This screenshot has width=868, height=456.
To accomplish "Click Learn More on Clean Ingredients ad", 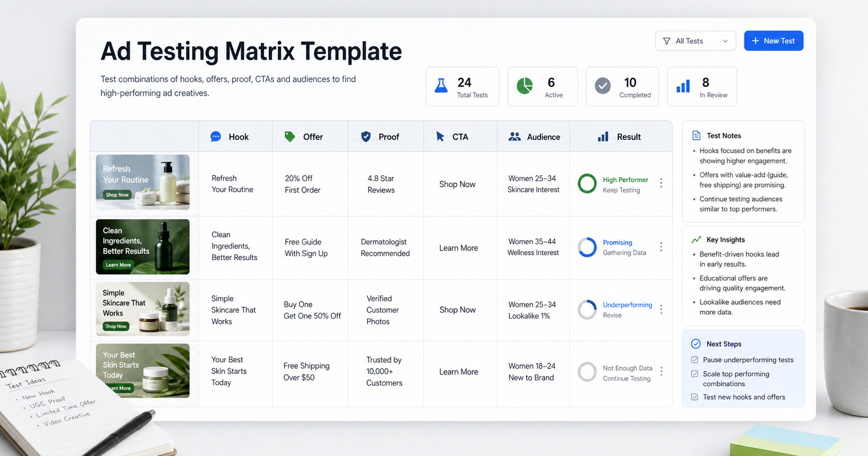I will point(118,265).
